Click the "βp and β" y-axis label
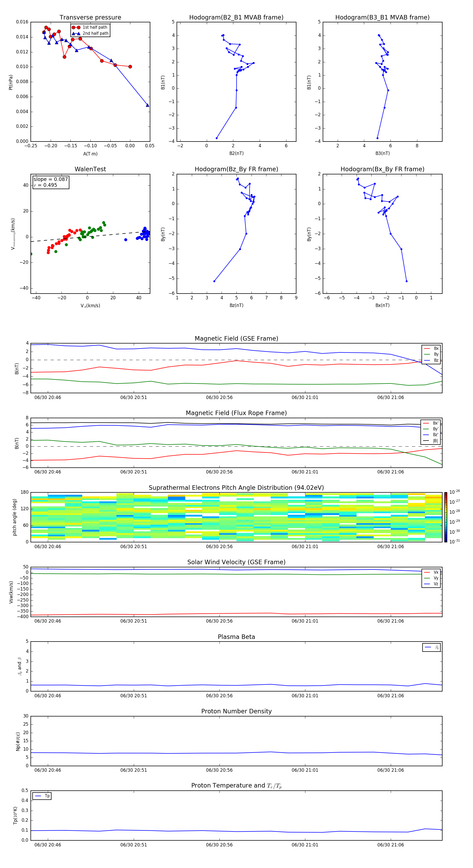 tap(19, 666)
